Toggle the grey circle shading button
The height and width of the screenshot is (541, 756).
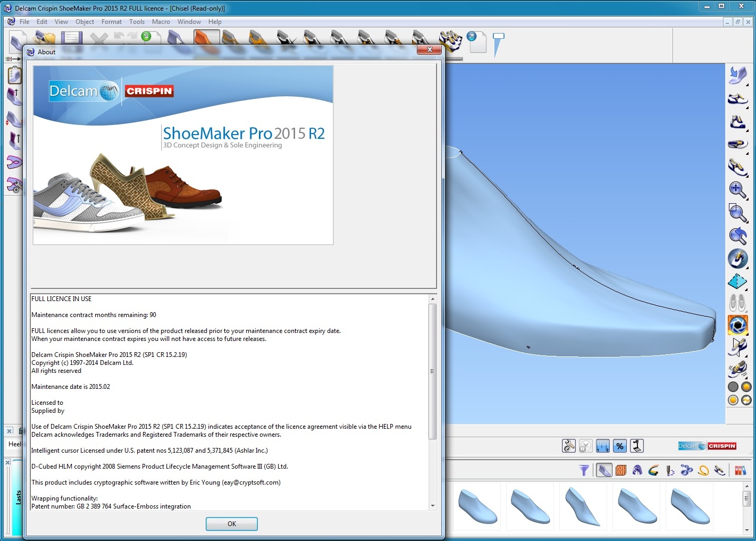[733, 387]
